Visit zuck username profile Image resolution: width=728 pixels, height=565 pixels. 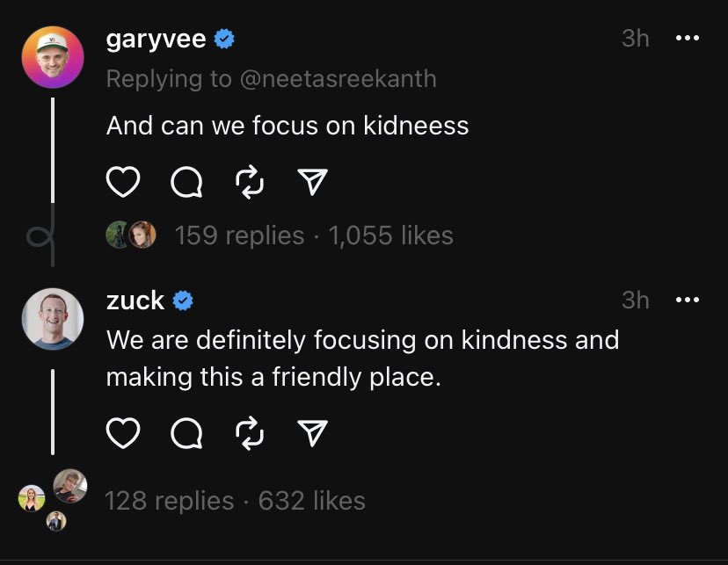point(135,301)
